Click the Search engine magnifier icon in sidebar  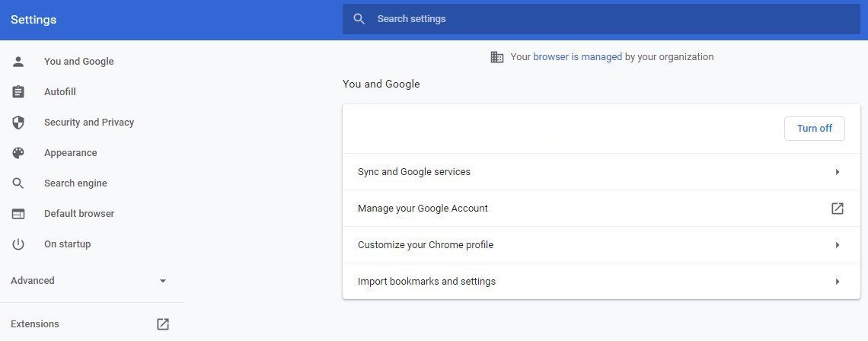[18, 183]
